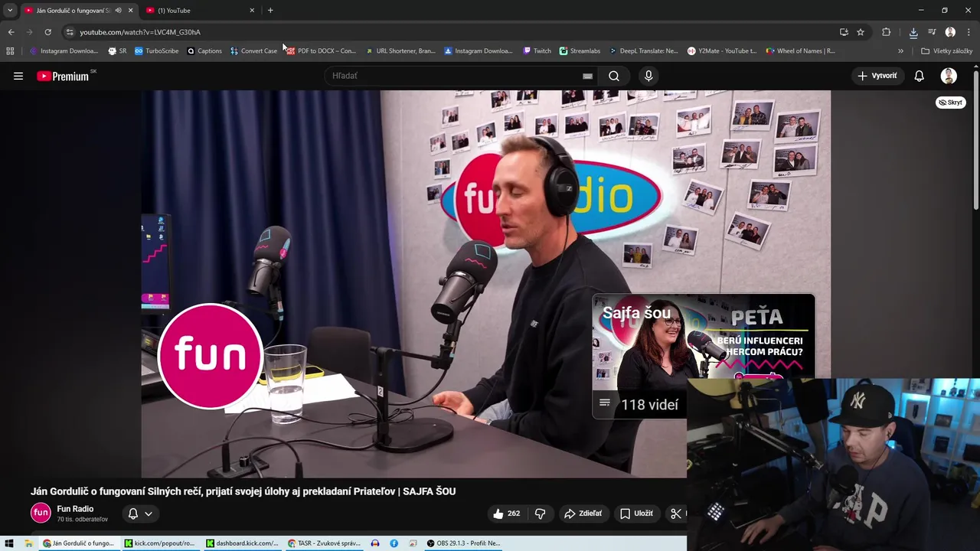The width and height of the screenshot is (980, 551).
Task: Open the Wheel of Names bookmark
Action: coord(801,51)
